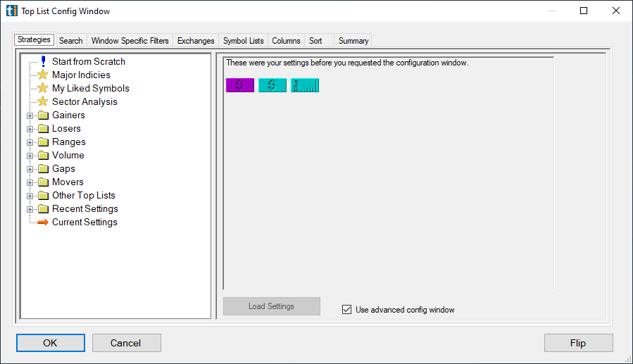This screenshot has width=633, height=364.
Task: Open the Search tab
Action: 71,41
